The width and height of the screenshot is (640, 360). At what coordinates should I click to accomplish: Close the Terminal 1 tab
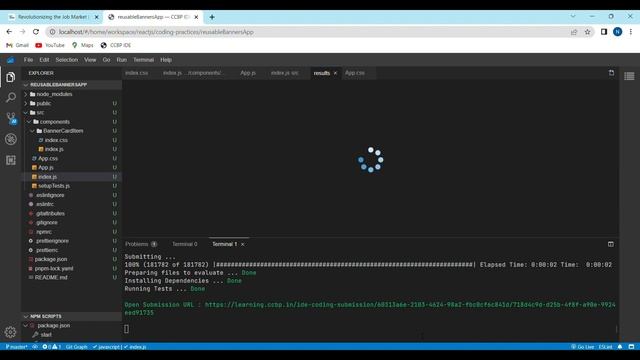pyautogui.click(x=243, y=244)
